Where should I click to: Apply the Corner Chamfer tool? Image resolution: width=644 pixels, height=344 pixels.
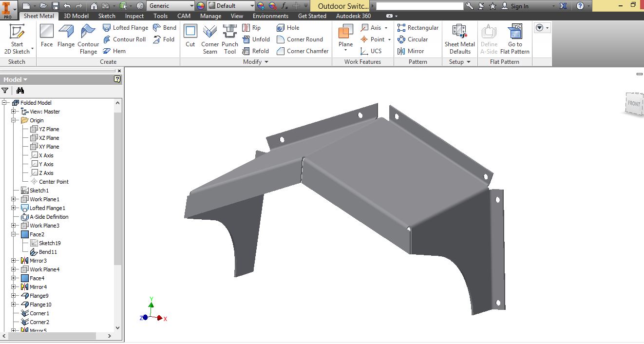pyautogui.click(x=303, y=51)
